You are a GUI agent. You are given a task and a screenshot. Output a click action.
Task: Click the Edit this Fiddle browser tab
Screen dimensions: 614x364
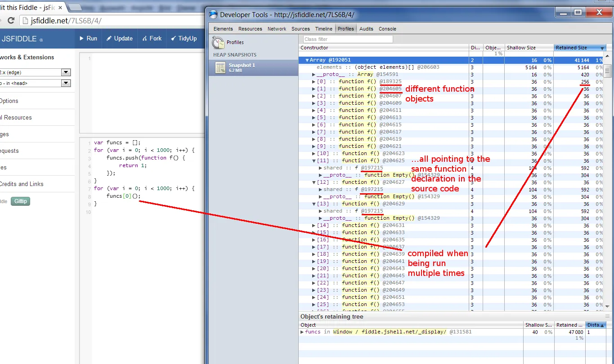pyautogui.click(x=31, y=8)
